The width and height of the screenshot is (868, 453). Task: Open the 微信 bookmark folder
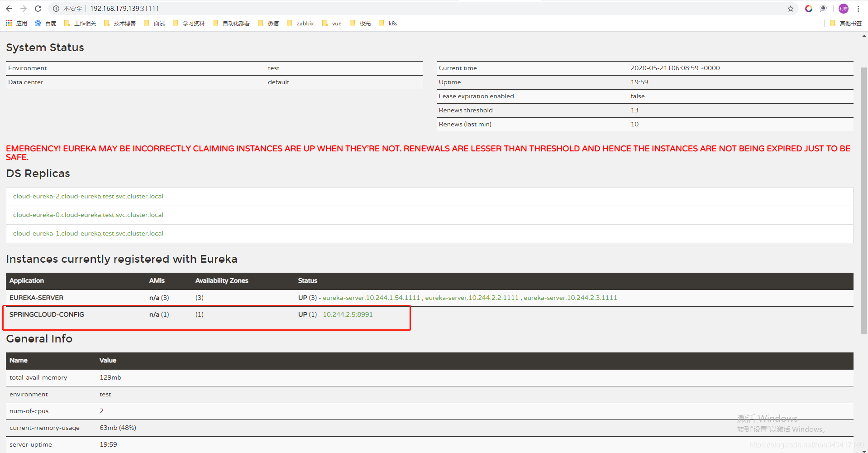tap(268, 23)
